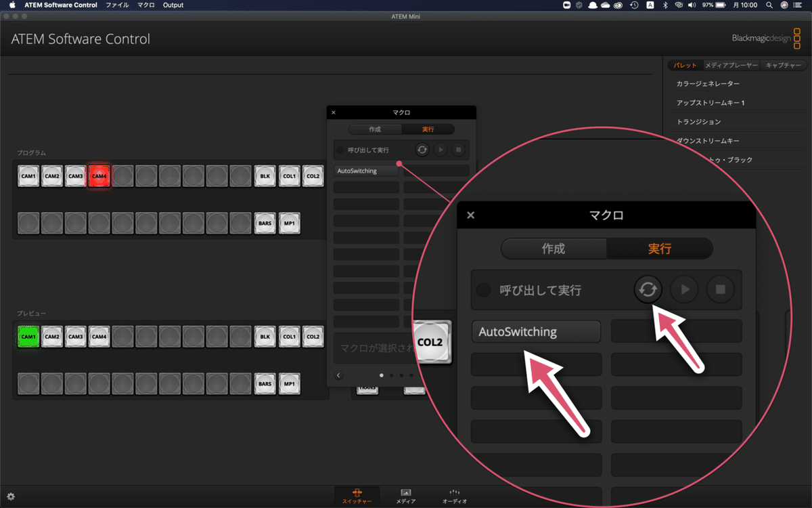This screenshot has height=508, width=812.
Task: Select COL1 on the Preview row
Action: click(x=289, y=337)
